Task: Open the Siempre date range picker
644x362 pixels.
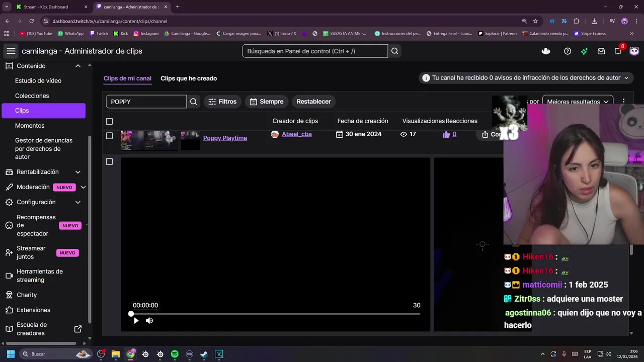Action: point(266,102)
